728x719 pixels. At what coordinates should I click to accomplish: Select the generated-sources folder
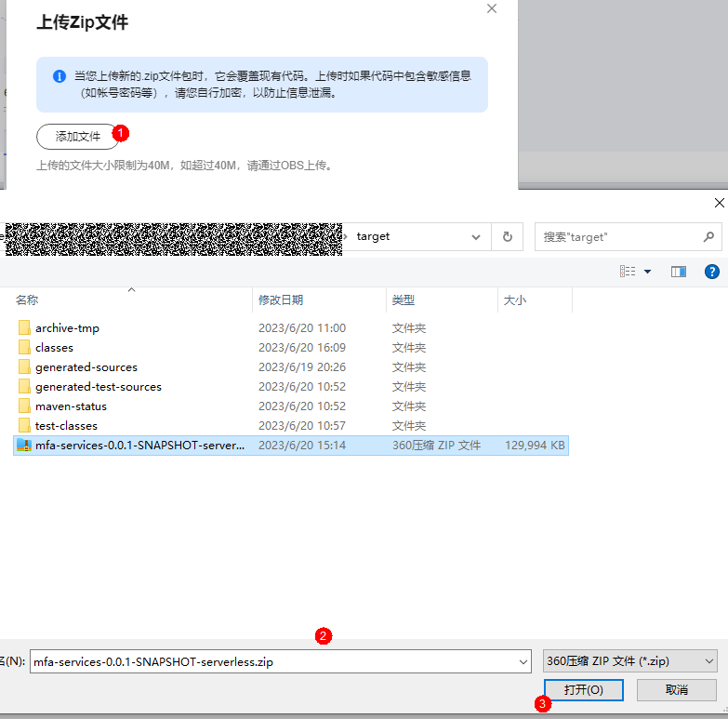point(86,367)
